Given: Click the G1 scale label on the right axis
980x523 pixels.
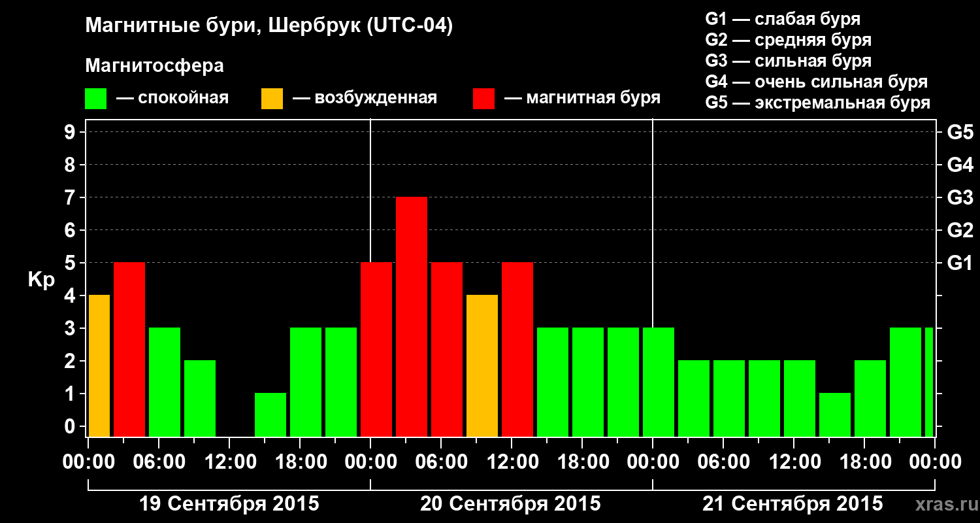Looking at the screenshot, I should (960, 263).
